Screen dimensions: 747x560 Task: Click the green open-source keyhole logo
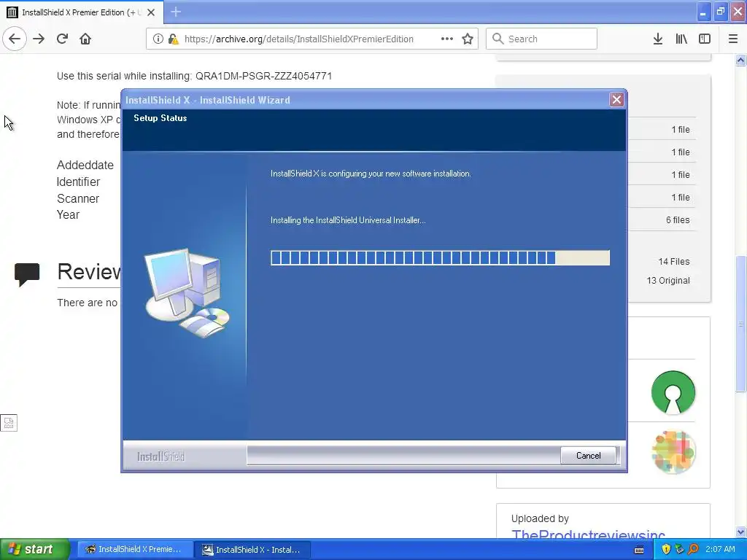tap(673, 392)
